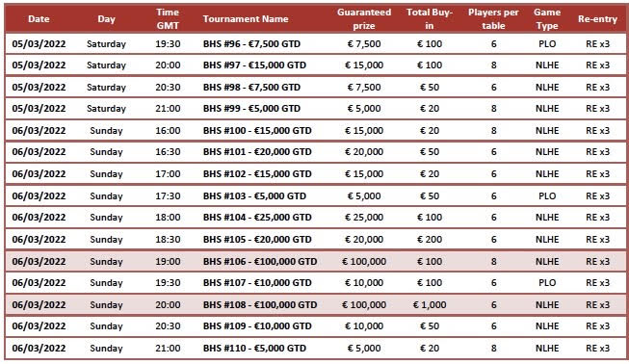
Task: Select BHS #100 - €15,000 GTD row name
Action: click(257, 130)
